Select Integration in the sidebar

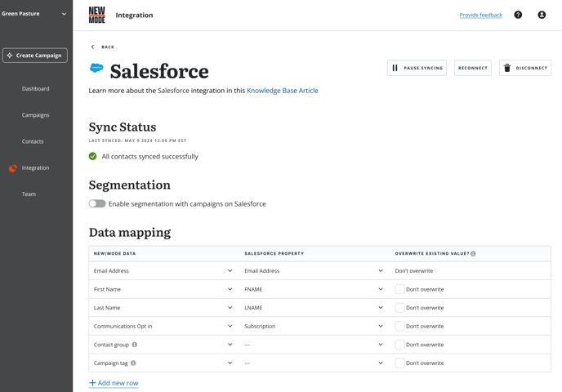(x=35, y=167)
